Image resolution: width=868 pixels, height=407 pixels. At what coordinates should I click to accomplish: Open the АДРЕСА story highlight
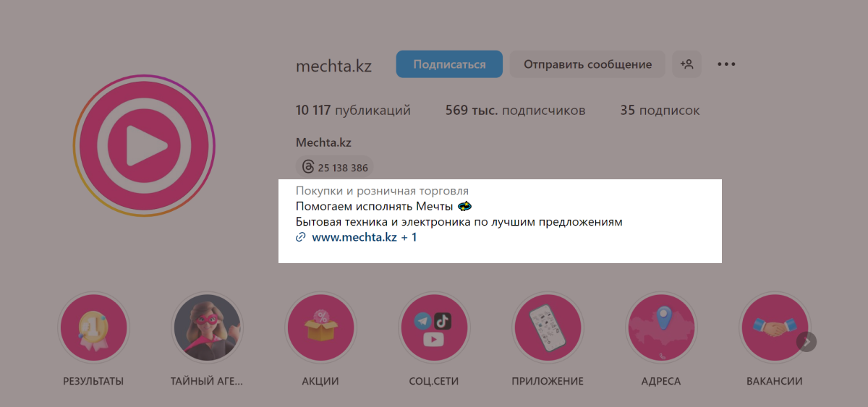coord(661,327)
